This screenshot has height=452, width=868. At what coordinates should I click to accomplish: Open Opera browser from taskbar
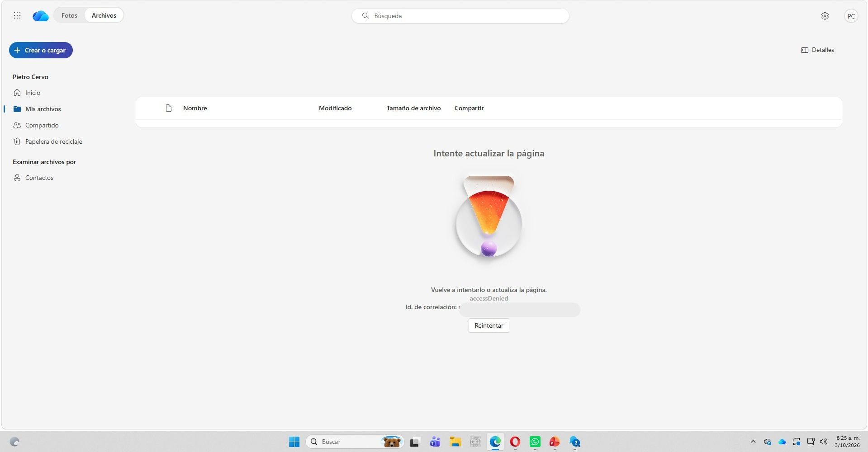(515, 442)
